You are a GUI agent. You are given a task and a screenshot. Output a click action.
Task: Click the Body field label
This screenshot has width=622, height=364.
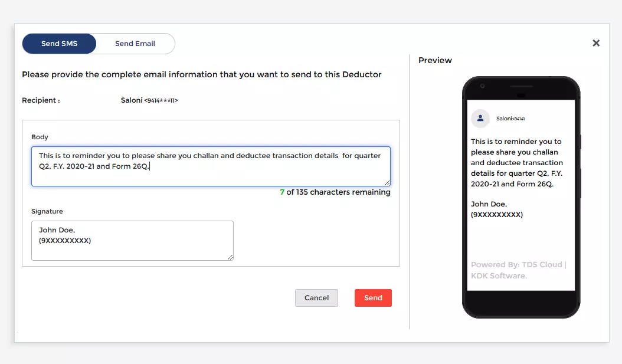(40, 137)
